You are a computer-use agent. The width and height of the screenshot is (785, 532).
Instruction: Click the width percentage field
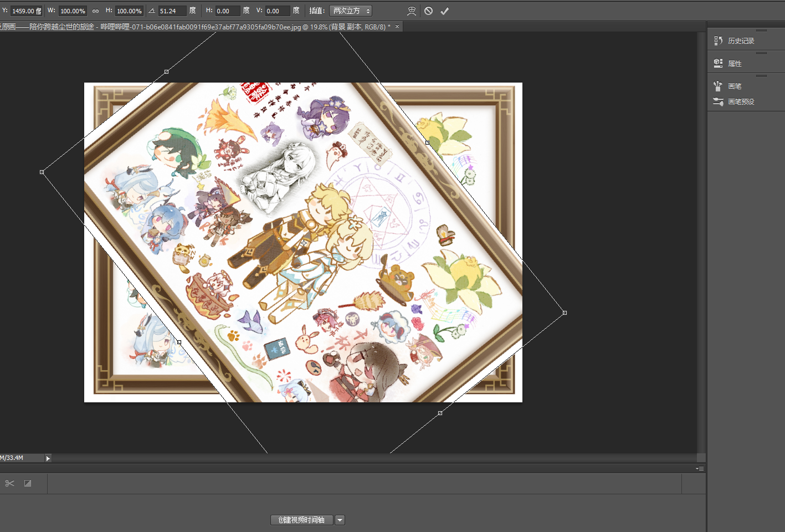73,11
